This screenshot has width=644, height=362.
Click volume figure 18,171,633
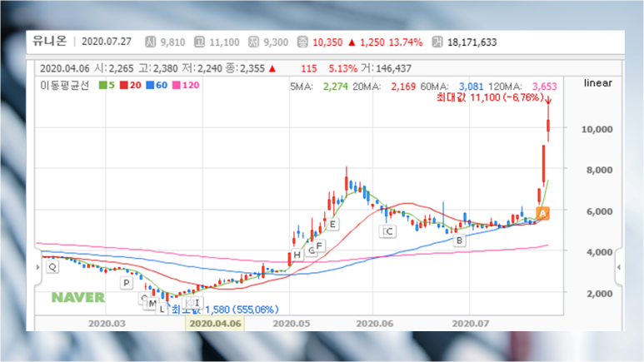pyautogui.click(x=472, y=42)
